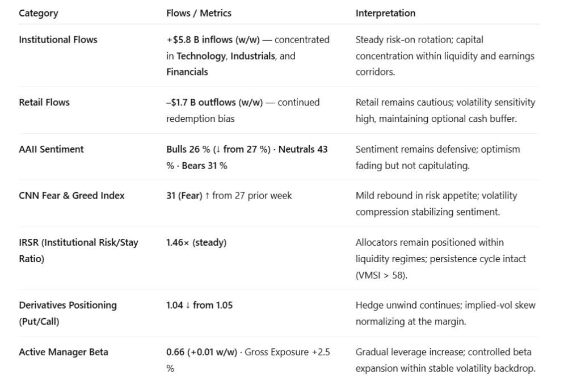Click the AAII Sentiment row label
This screenshot has height=392, width=581.
[x=51, y=149]
